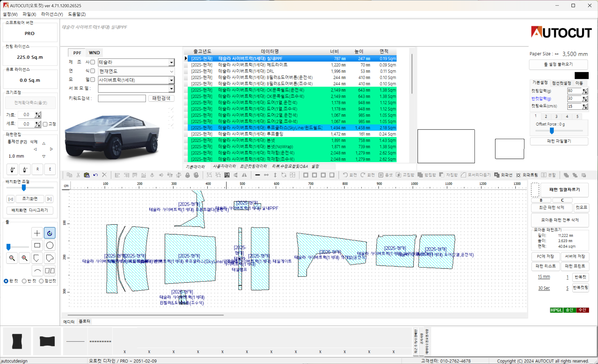This screenshot has width=598, height=364.
Task: Open the 테슬라 manufacturer dropdown
Action: click(x=171, y=62)
